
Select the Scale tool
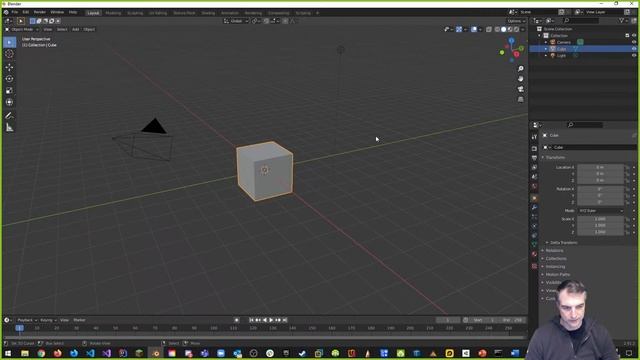(9, 91)
